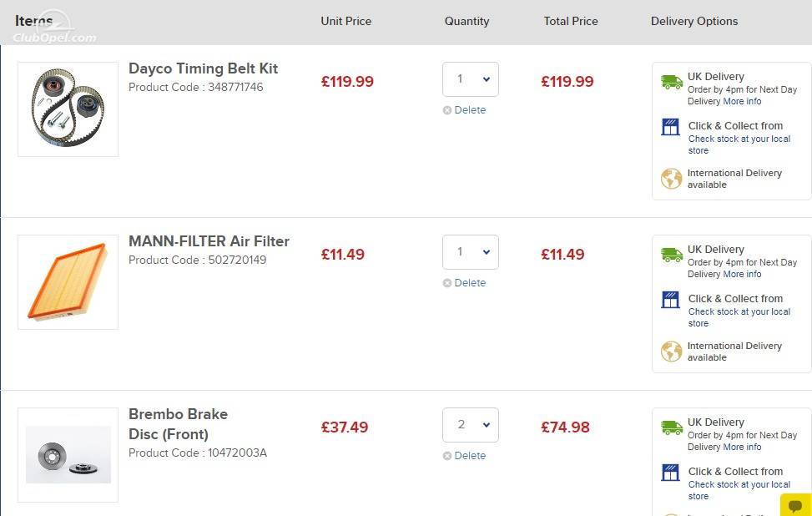The width and height of the screenshot is (812, 516).
Task: Click the store icon for Brembo Click & Collect
Action: pos(670,473)
